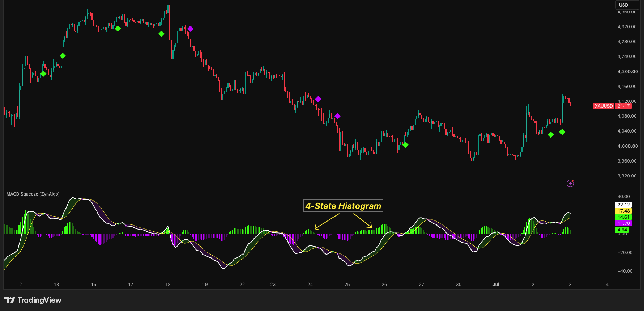Click the purple lightning bolt icon

click(x=570, y=183)
